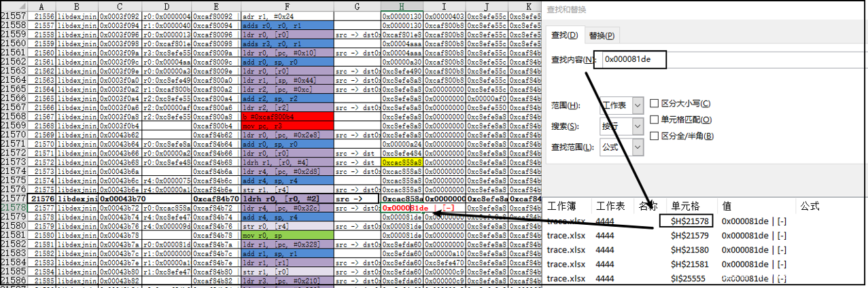The image size is (868, 288).
Task: Click yellow highlighted cell 0xcac858a8
Action: click(402, 162)
